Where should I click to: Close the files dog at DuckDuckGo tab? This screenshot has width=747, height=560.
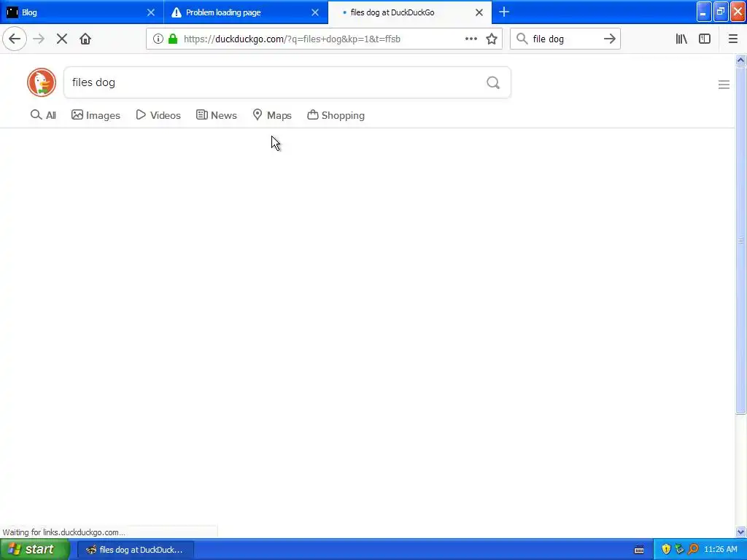pyautogui.click(x=479, y=12)
